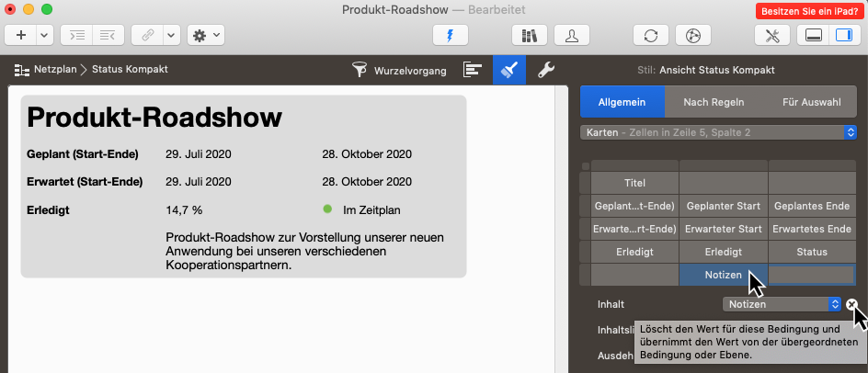This screenshot has height=373, width=868.
Task: Click the outline bars layout icon
Action: tap(473, 70)
